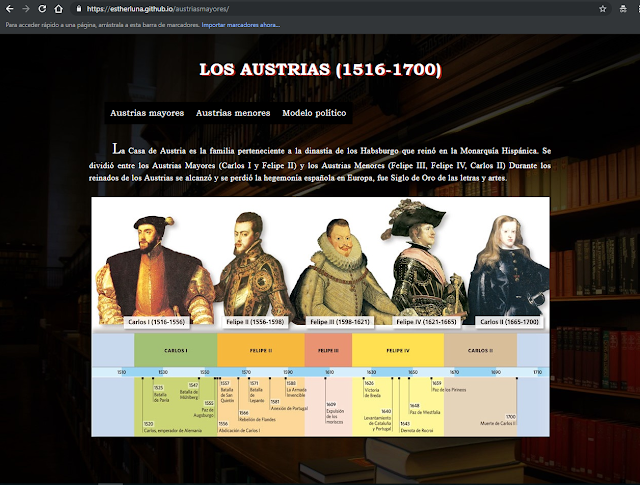Click label 'Carlos II (1665-1700)'

click(x=509, y=322)
